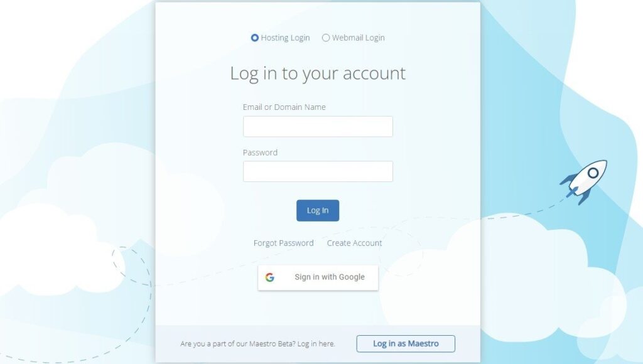Click the Google G logo icon
Image resolution: width=643 pixels, height=364 pixels.
pos(270,277)
